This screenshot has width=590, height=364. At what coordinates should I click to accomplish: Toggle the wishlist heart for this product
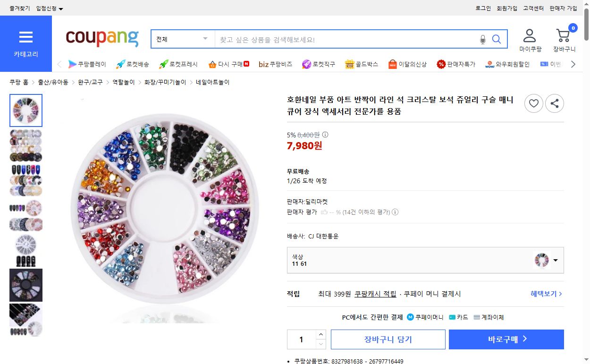[533, 103]
